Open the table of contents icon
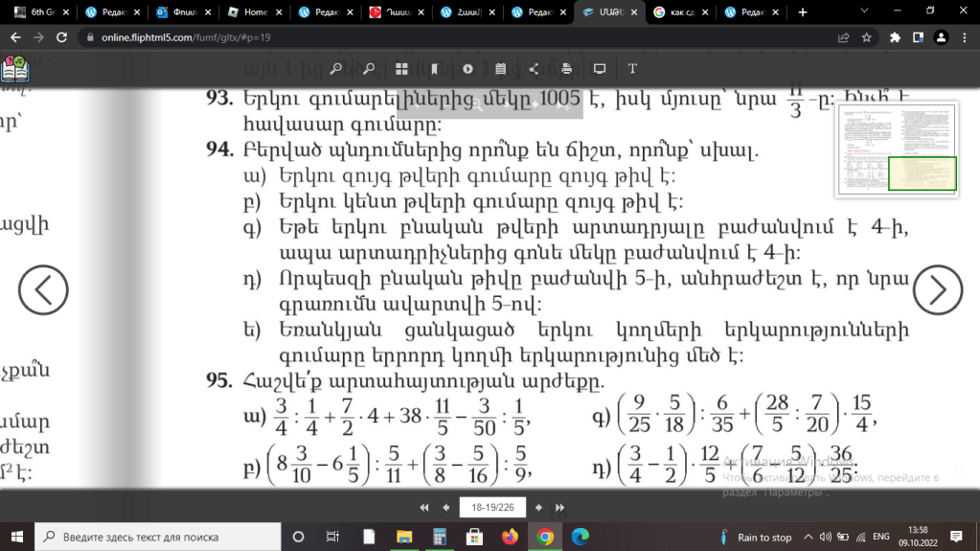980x551 pixels. pyautogui.click(x=501, y=69)
